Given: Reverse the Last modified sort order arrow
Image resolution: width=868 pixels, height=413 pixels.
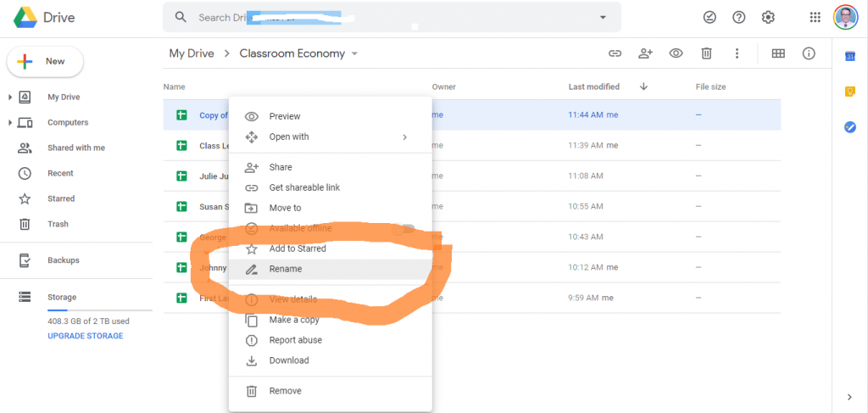Looking at the screenshot, I should point(643,87).
